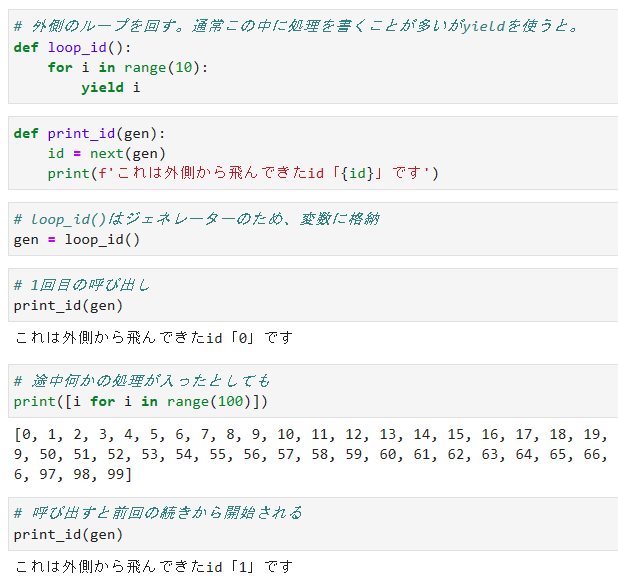Click print_id(gen) in the last code cell

click(69, 534)
